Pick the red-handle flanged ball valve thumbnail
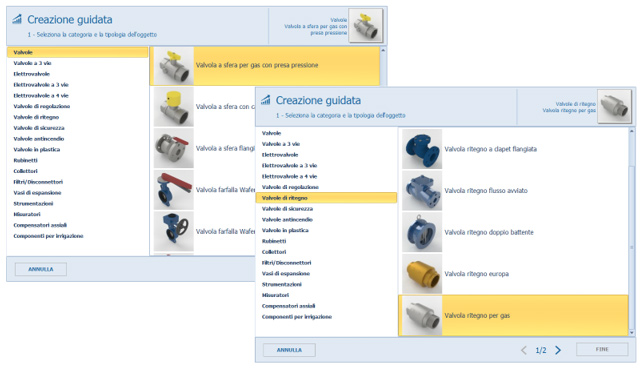 pos(174,148)
